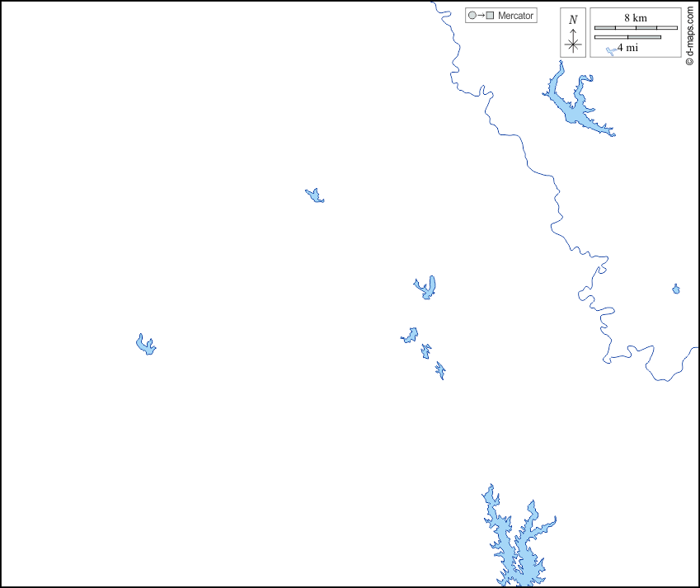This screenshot has height=588, width=700.
Task: Select the northernmost small lake in the map center
Action: point(315,196)
